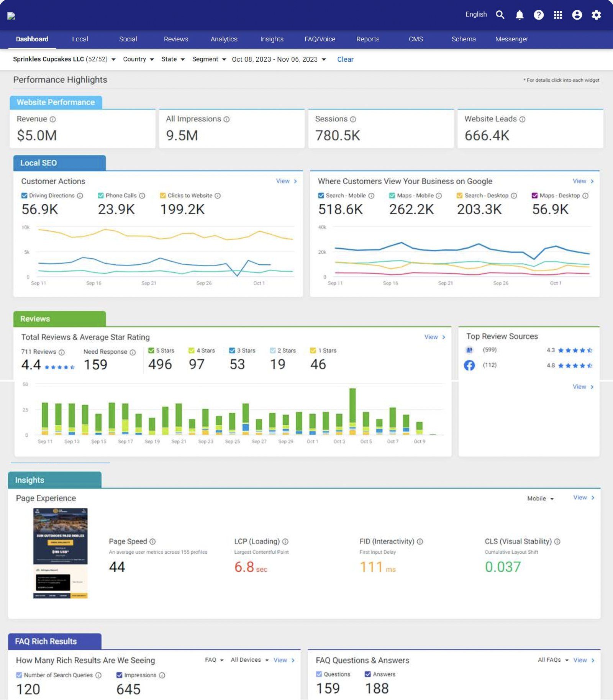This screenshot has height=700, width=613.
Task: Toggle the 5 Stars checkbox
Action: coord(151,351)
